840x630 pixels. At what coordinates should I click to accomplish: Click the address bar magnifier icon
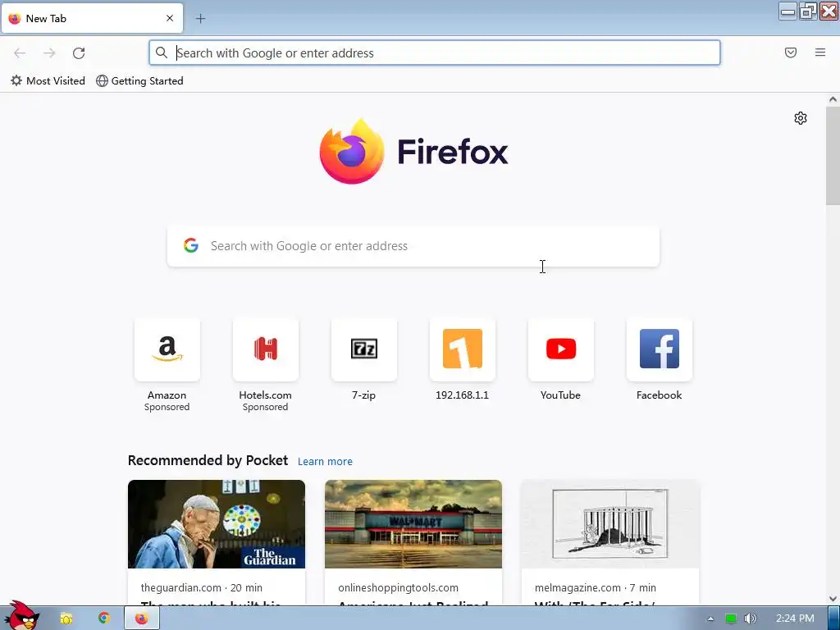tap(162, 52)
